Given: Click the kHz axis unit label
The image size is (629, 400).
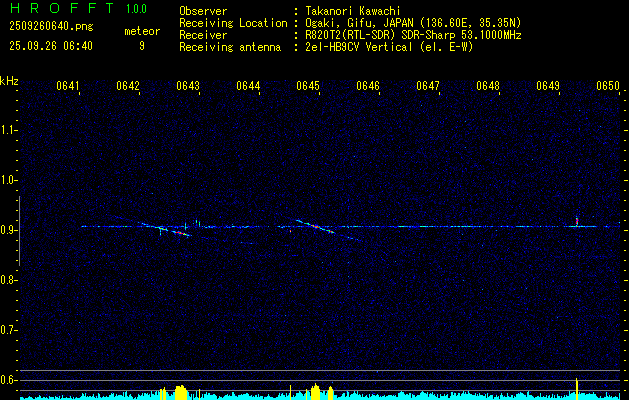Looking at the screenshot, I should click(9, 81).
